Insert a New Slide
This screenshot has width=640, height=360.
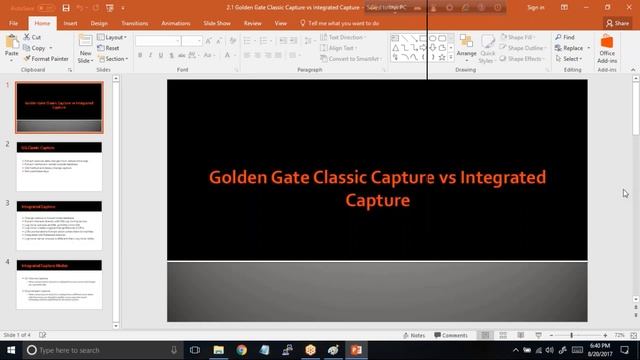click(85, 49)
